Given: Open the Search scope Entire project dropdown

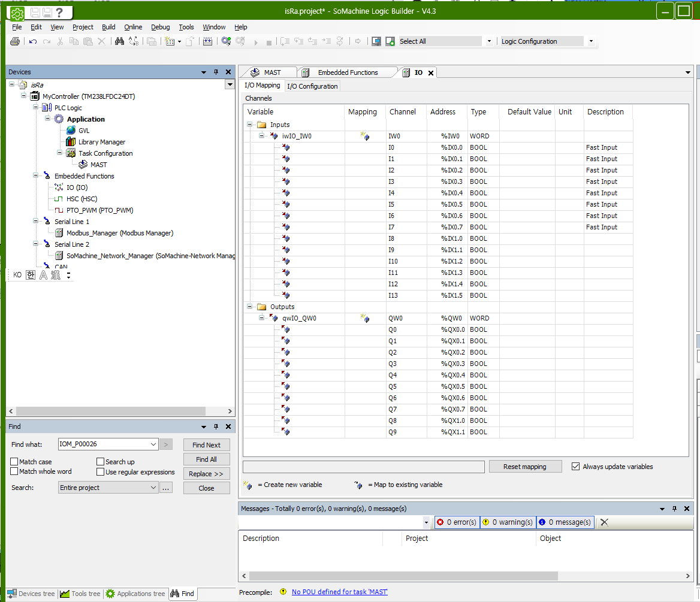Looking at the screenshot, I should click(153, 488).
